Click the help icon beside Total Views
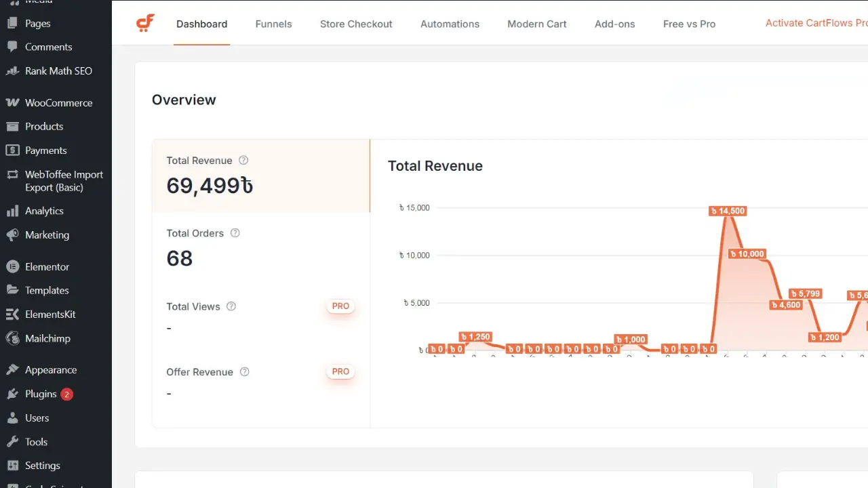The width and height of the screenshot is (868, 488). [231, 306]
